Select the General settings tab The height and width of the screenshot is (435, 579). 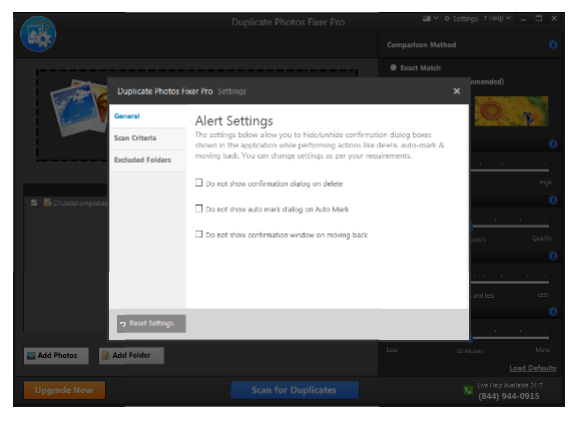click(148, 116)
